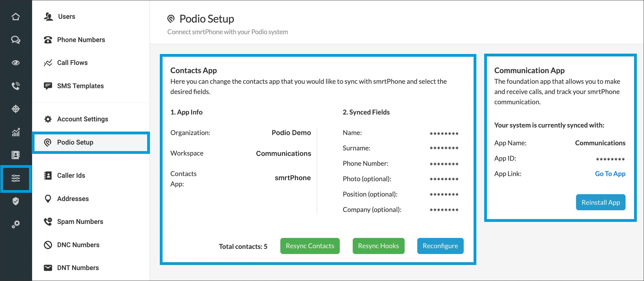
Task: Click the Resync Hooks button
Action: click(x=378, y=246)
